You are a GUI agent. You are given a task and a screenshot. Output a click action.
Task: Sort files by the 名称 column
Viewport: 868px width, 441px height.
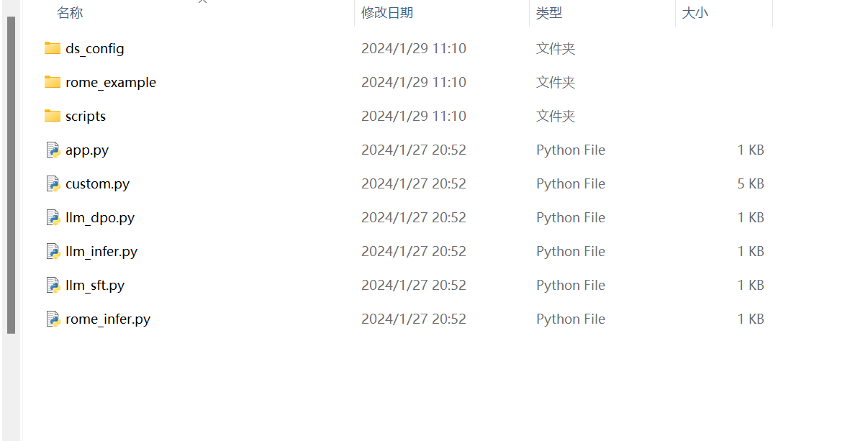coord(70,12)
